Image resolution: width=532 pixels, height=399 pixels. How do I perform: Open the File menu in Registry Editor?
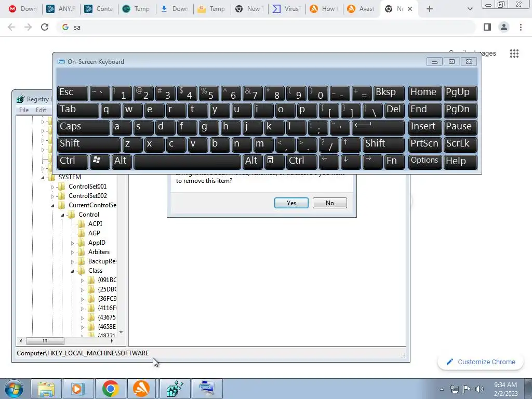24,110
